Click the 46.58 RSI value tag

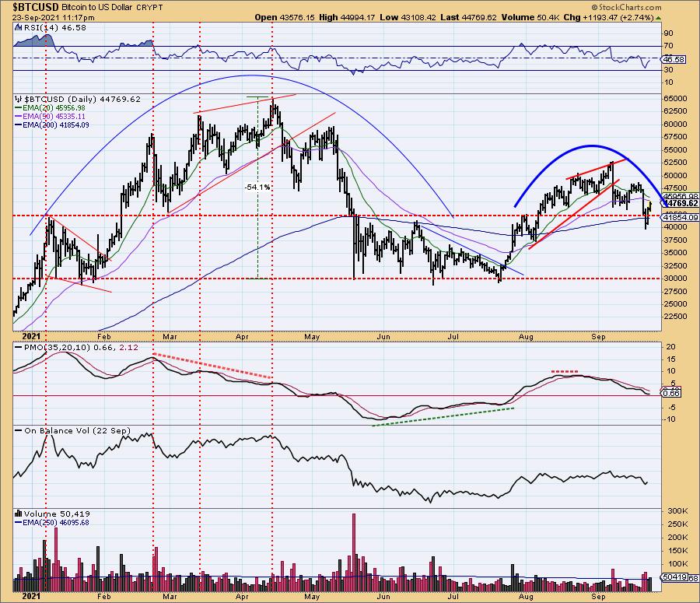click(674, 59)
